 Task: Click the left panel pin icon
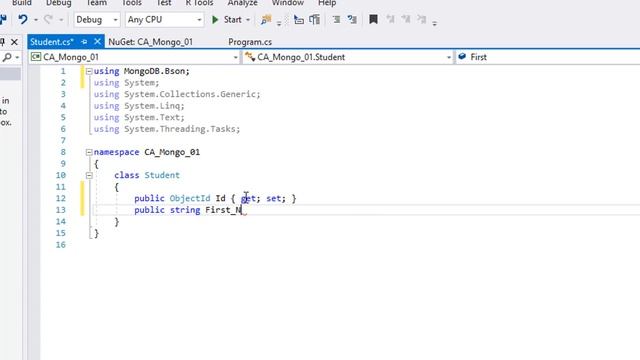(x=2, y=42)
